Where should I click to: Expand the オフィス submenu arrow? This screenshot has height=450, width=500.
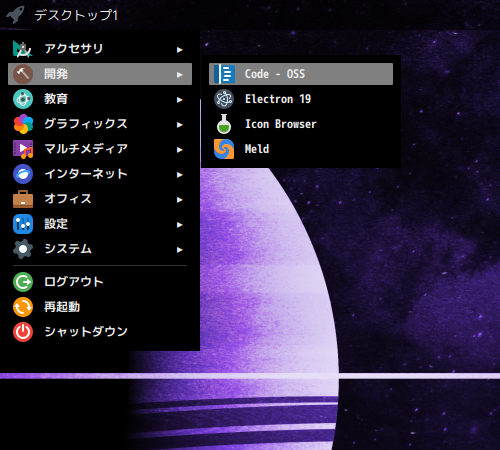(180, 200)
